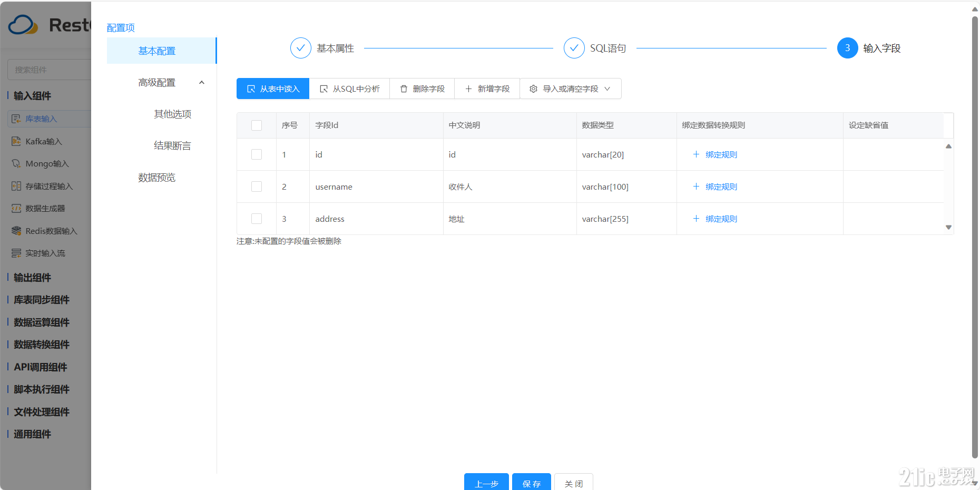Expand the 脚本执行组件 group
Screen dimensions: 980x490
pyautogui.click(x=41, y=389)
